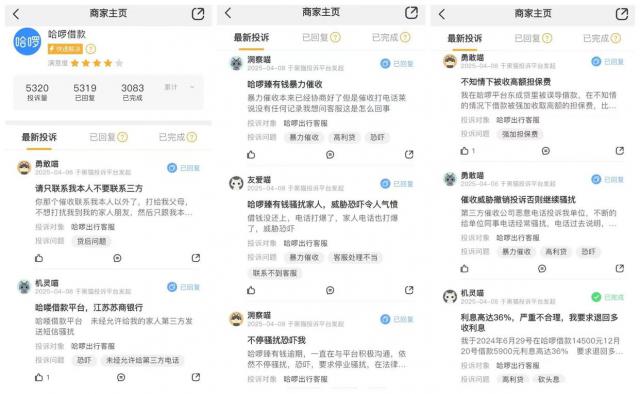Image resolution: width=640 pixels, height=394 pixels.
Task: Switch to 已完成 tab in middle panel
Action: 391,38
